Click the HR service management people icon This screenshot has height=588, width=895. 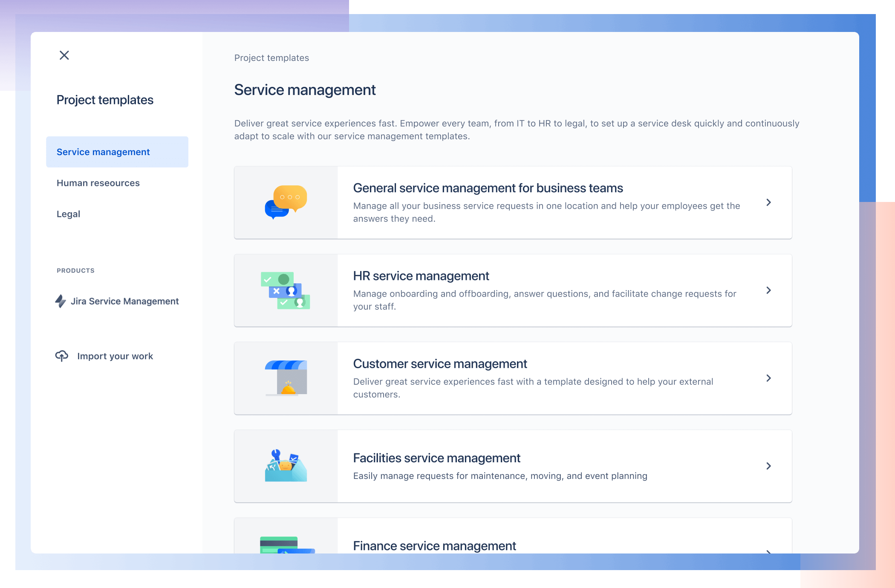pyautogui.click(x=286, y=290)
